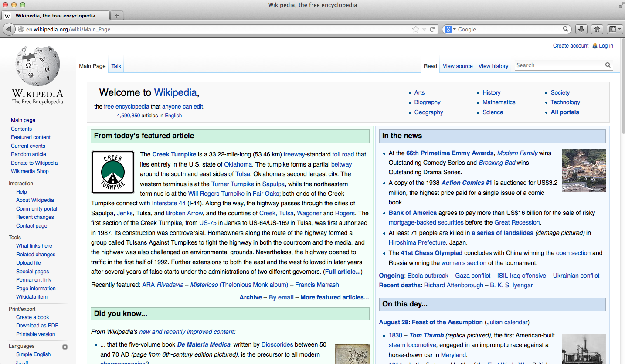Click Donate to Wikipedia
The image size is (625, 364).
[x=34, y=163]
